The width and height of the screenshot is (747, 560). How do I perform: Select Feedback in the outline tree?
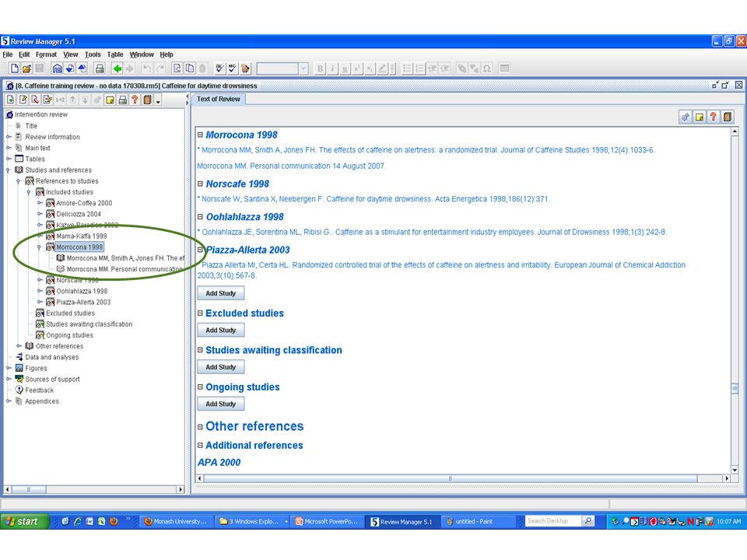click(40, 390)
